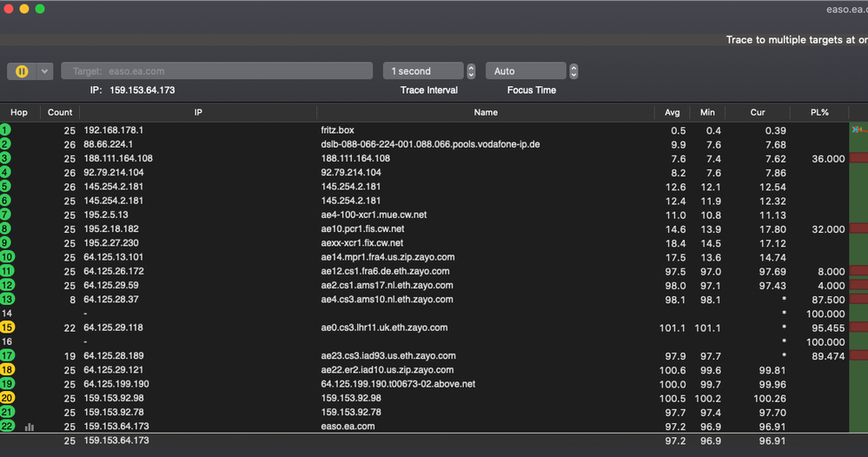Select the vodafone-ip.de hostname cell
This screenshot has height=457, width=868.
point(430,144)
